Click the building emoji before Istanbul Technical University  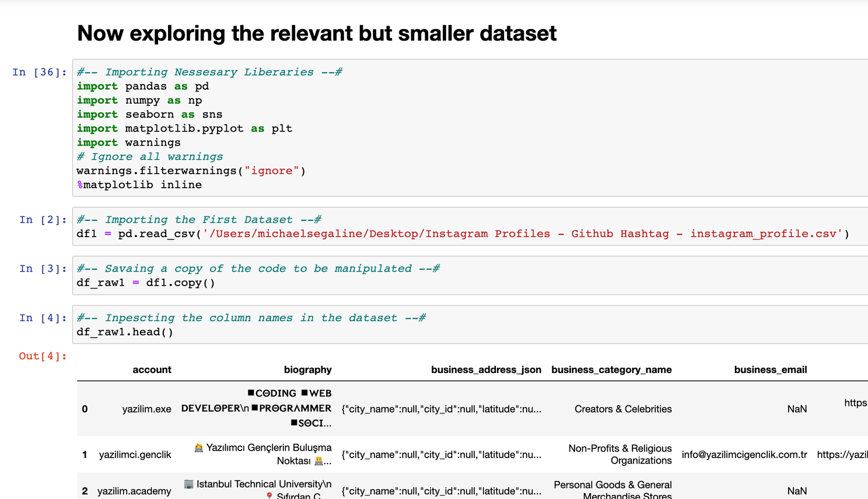tap(188, 484)
